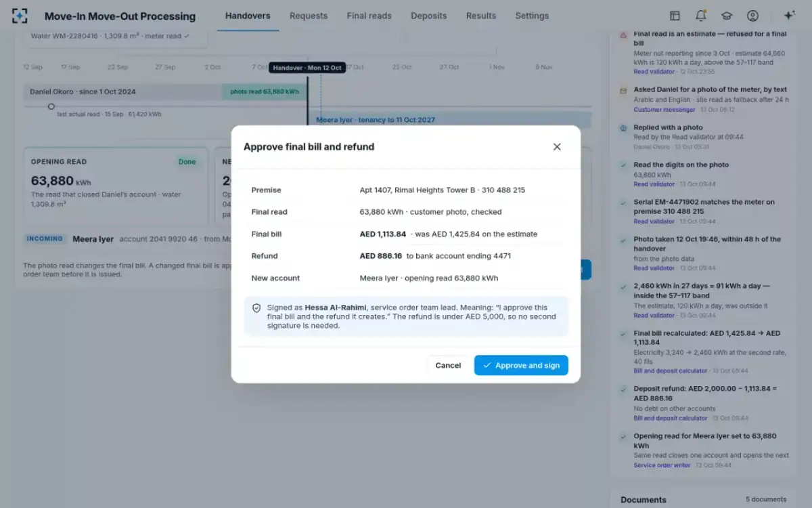
Task: Open the notifications bell
Action: [x=701, y=16]
